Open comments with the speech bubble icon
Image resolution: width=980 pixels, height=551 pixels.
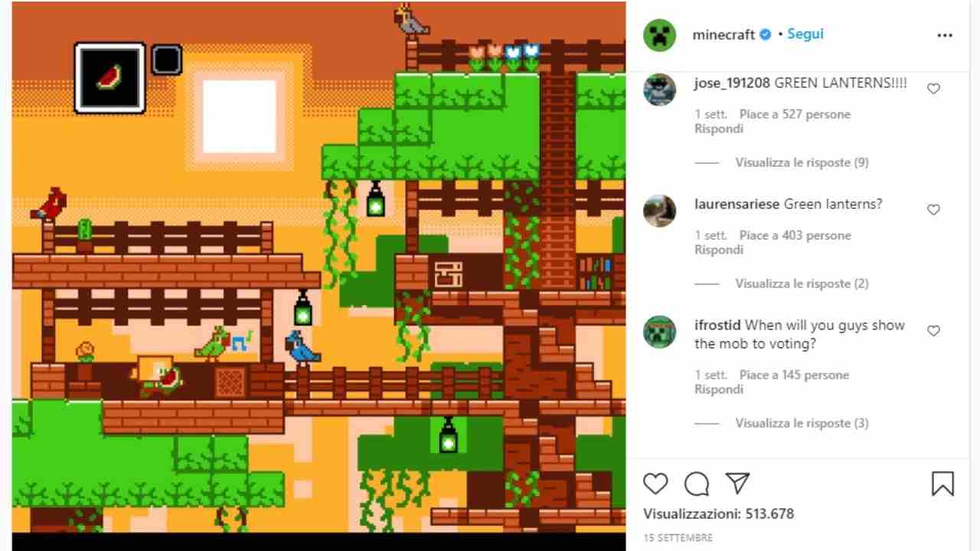(x=697, y=484)
